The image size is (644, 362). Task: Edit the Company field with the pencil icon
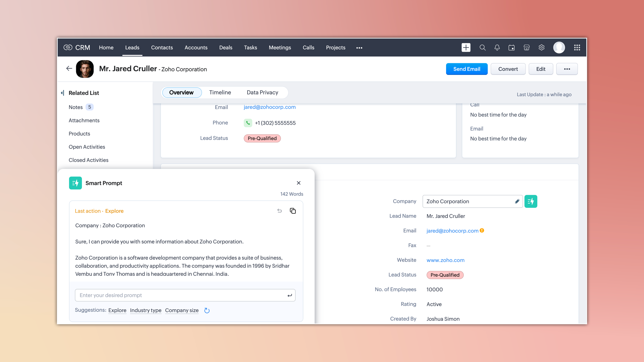click(x=517, y=201)
